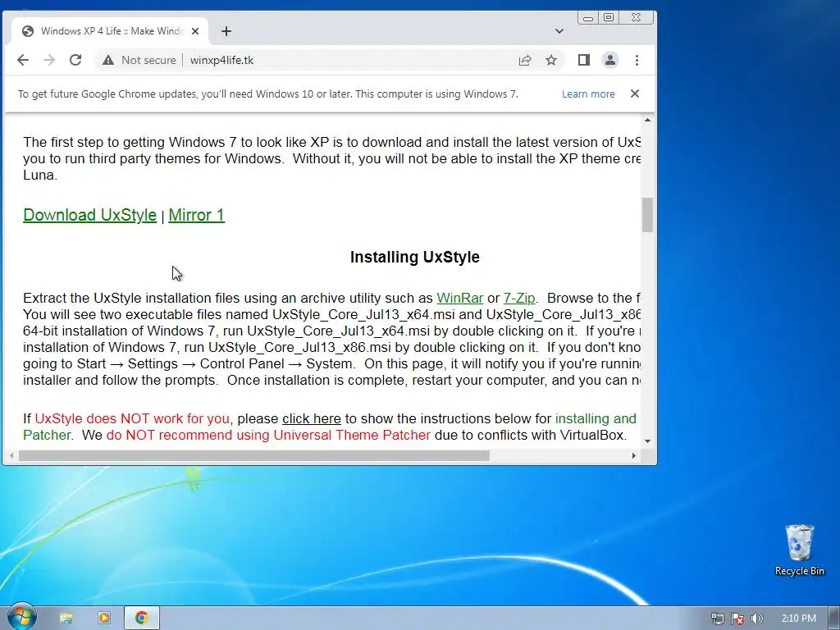Click the Show desktop strip
The height and width of the screenshot is (630, 840).
point(834,619)
